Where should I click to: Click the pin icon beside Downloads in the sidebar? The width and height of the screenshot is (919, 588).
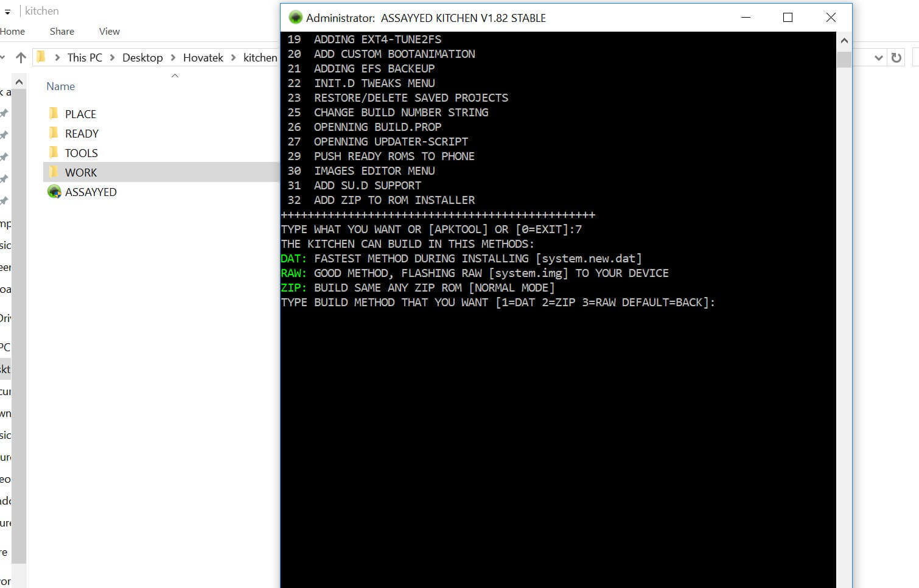coord(5,135)
